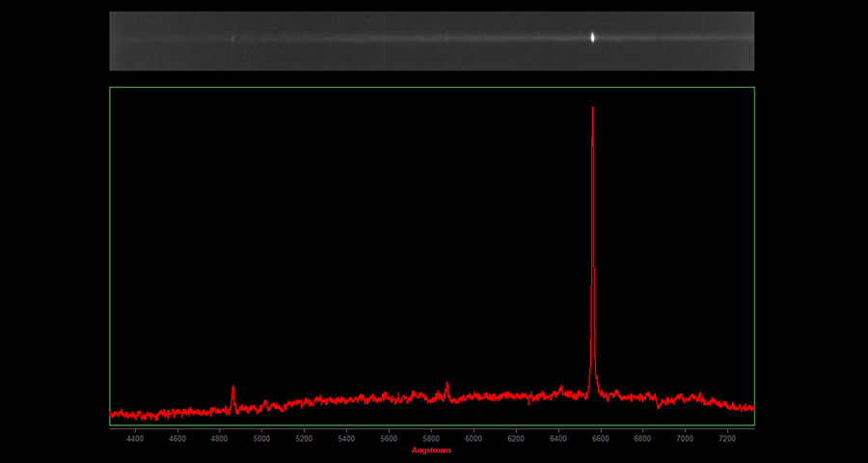Select the 6400 axis label
This screenshot has width=868, height=463.
click(558, 438)
